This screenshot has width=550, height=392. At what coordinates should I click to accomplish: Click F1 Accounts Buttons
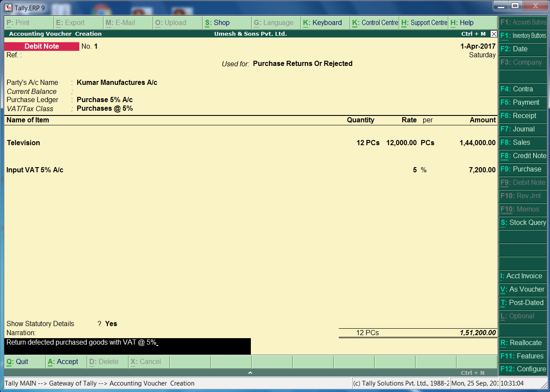[x=523, y=22]
